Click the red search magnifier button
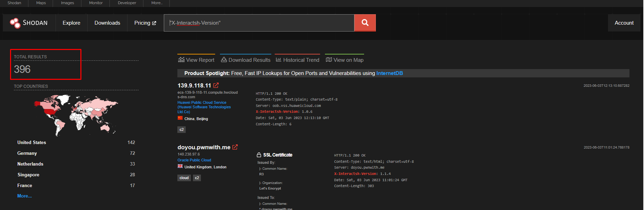Screen dimensions: 644x210 point(365,23)
